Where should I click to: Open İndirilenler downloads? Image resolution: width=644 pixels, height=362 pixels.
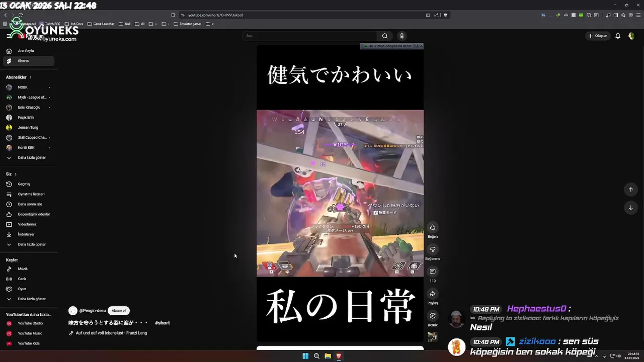point(29,234)
